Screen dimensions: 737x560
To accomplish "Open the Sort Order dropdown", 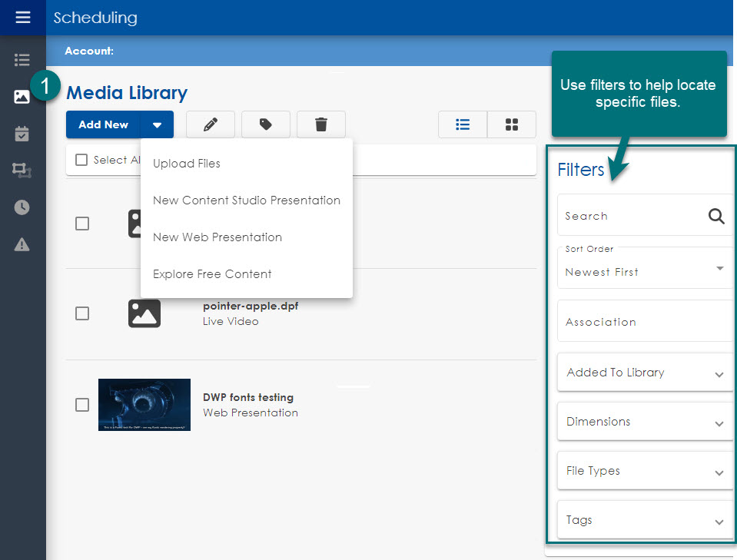I will (644, 268).
